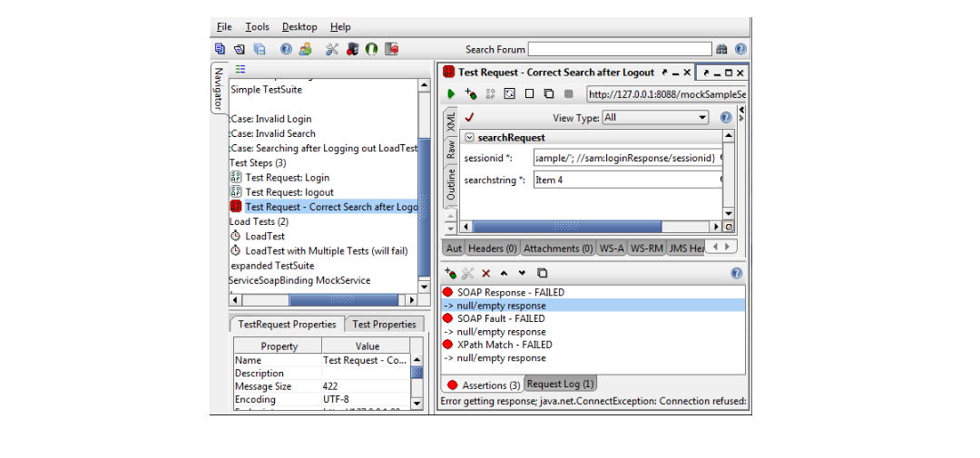The width and height of the screenshot is (980, 458).
Task: Click the binoculars search forum icon
Action: coord(722,49)
